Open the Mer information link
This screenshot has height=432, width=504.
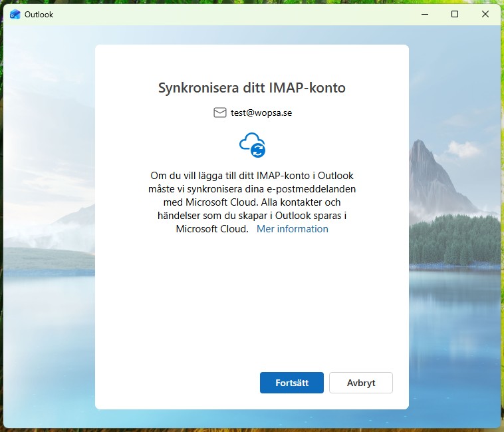(x=292, y=229)
